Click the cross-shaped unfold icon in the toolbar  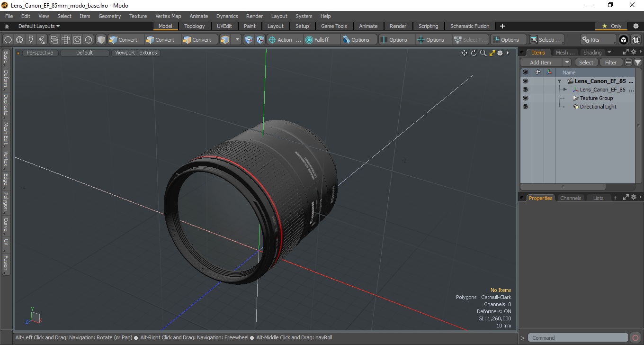click(x=65, y=40)
